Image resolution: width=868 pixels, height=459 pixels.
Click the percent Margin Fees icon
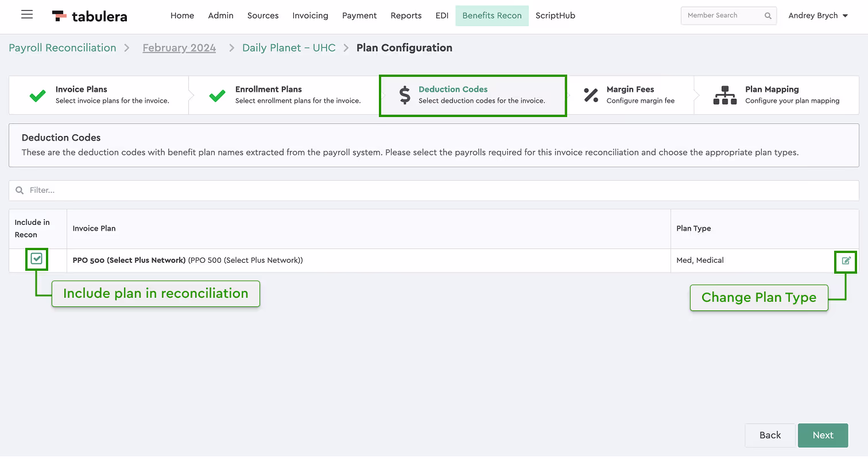pos(591,95)
